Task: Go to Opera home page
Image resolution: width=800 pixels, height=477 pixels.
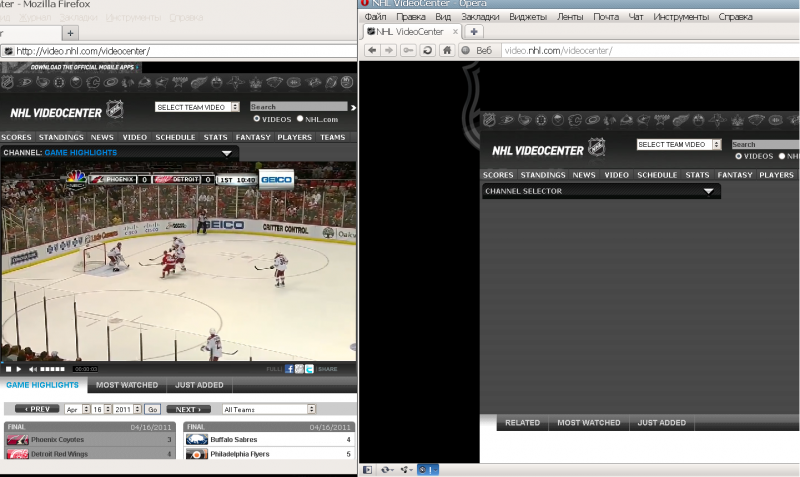Action: point(447,50)
